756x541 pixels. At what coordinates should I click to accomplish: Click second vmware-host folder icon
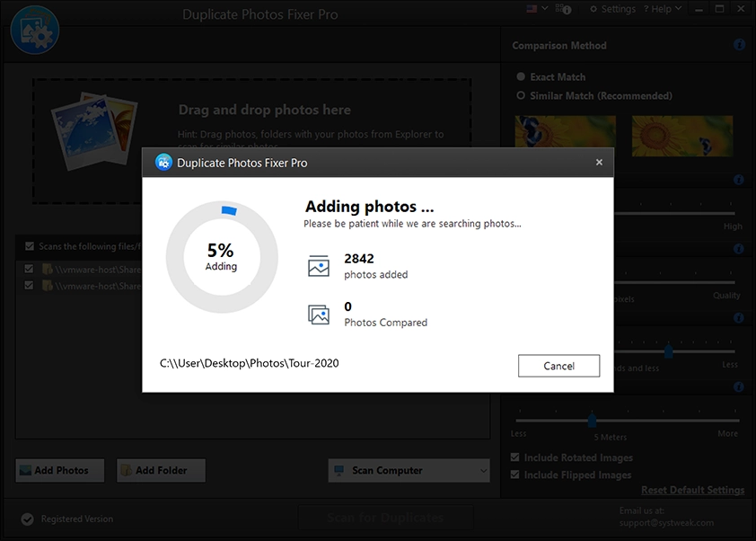47,286
